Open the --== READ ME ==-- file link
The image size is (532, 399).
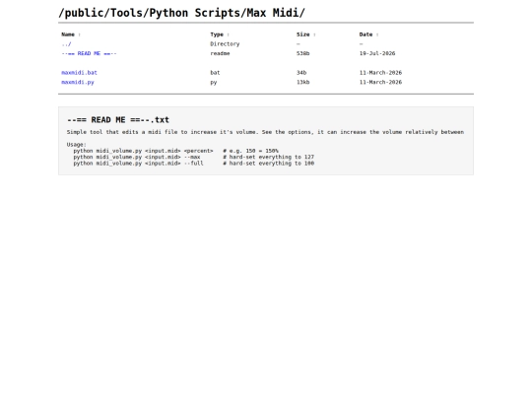tap(89, 53)
